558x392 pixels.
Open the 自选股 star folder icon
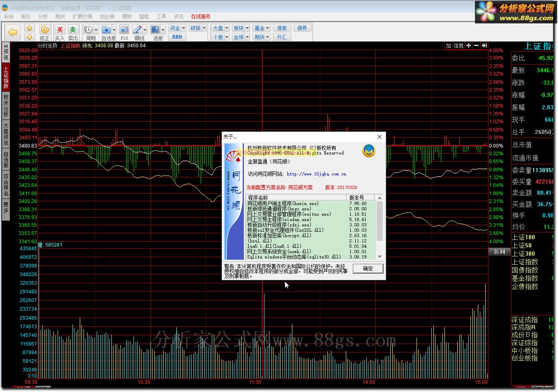point(106,30)
